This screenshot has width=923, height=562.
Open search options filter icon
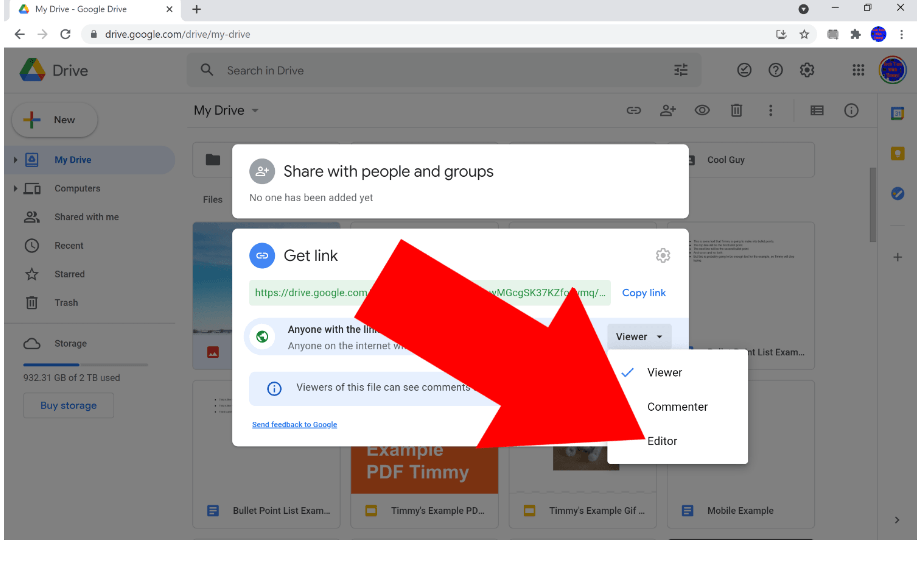click(681, 71)
